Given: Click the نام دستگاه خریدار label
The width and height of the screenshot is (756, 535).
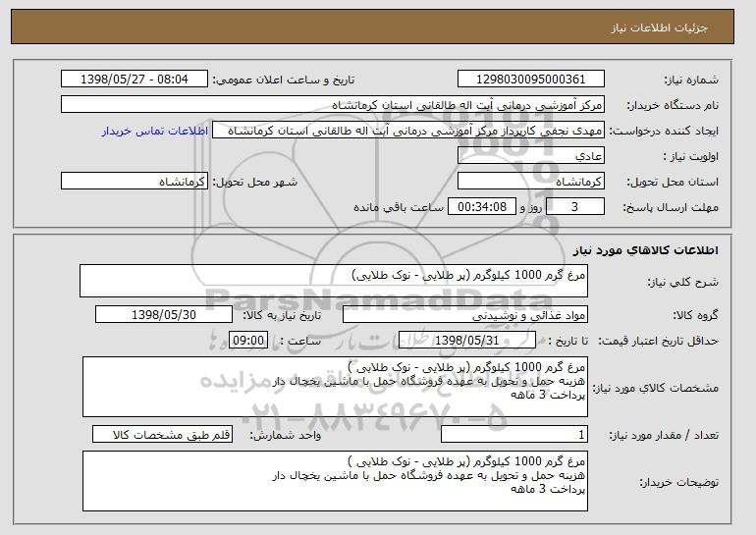Looking at the screenshot, I should click(673, 105).
